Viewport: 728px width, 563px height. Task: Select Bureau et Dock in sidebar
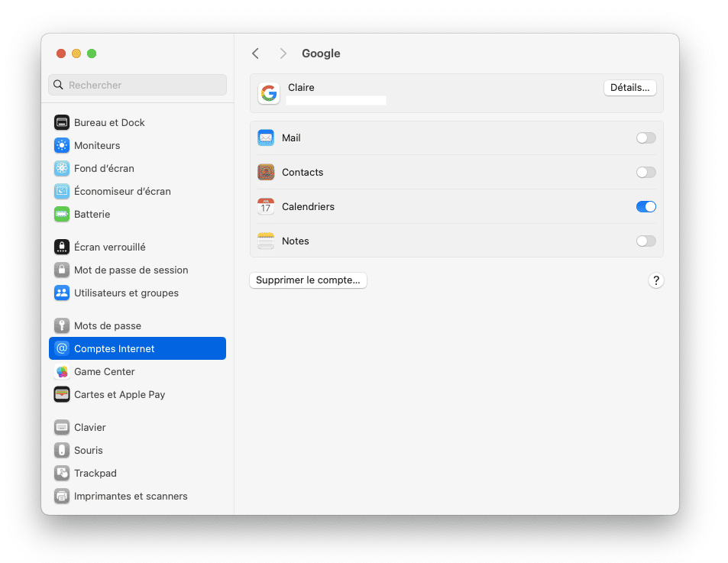pos(138,122)
